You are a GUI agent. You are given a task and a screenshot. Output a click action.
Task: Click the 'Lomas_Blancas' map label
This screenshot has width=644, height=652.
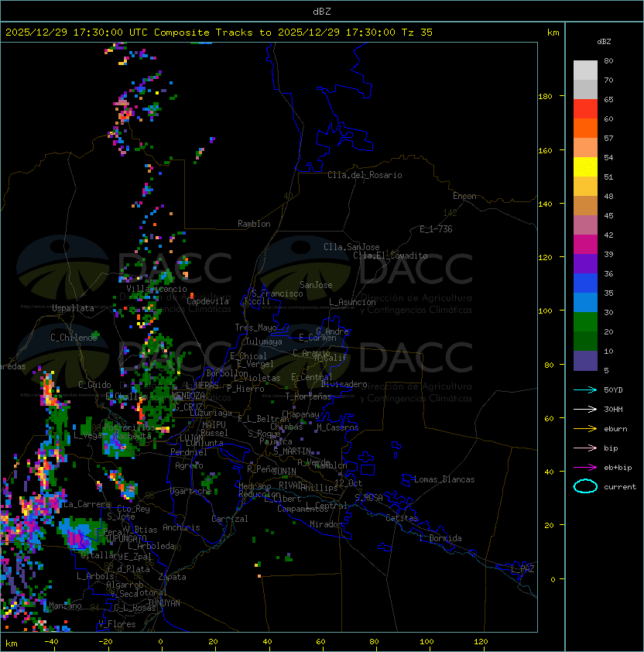pos(444,479)
